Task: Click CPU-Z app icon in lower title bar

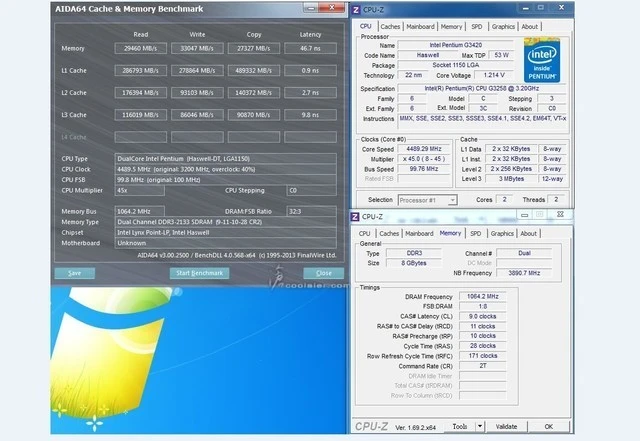Action: tap(355, 217)
